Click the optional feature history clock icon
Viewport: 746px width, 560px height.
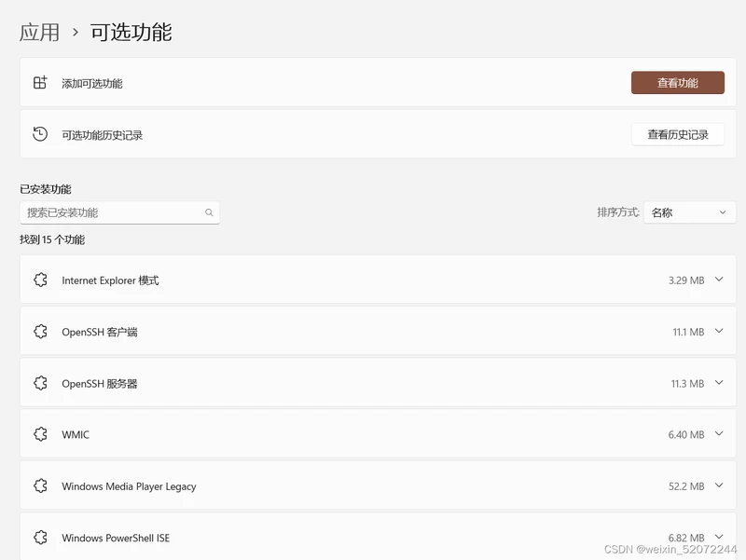click(x=40, y=134)
